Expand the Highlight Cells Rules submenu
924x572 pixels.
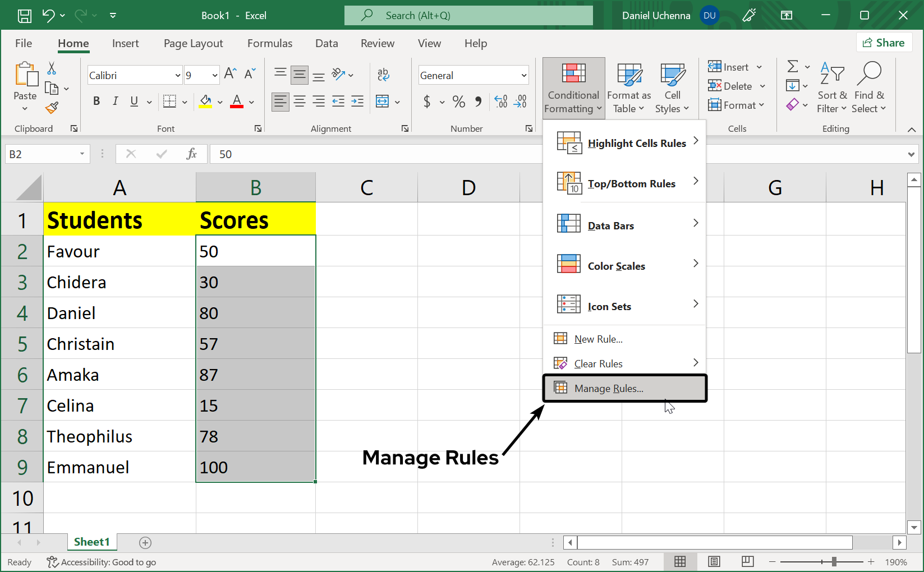[637, 143]
